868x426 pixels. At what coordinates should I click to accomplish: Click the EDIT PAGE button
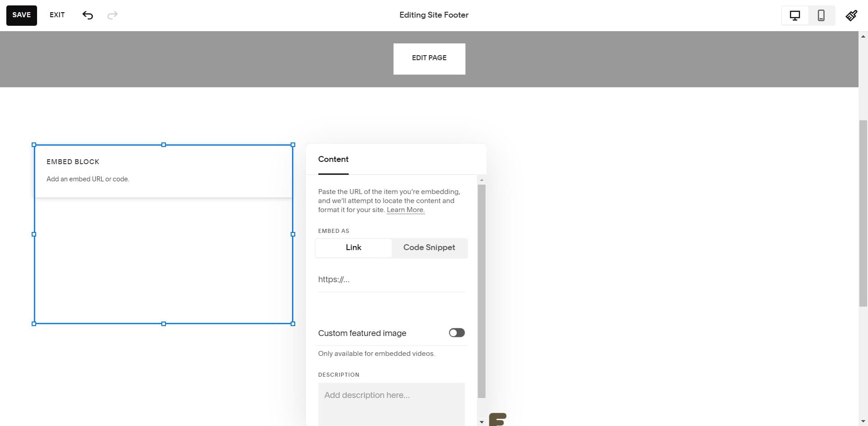429,58
